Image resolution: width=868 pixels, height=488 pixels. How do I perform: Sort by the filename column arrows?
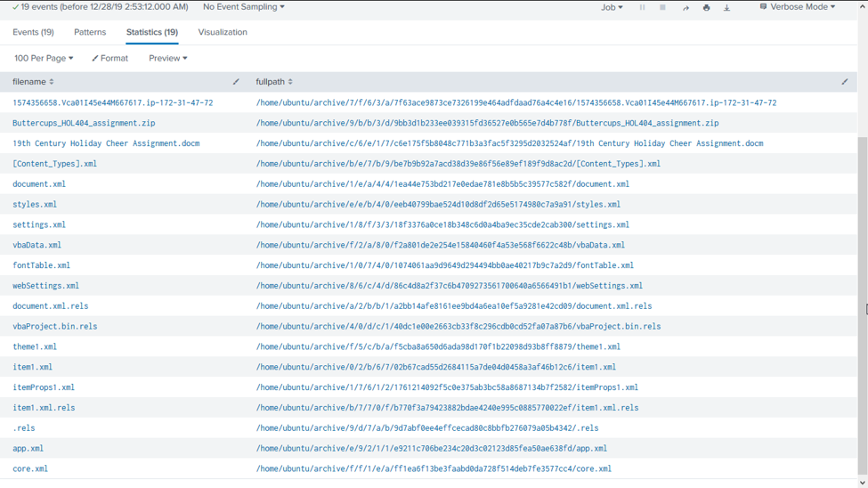(52, 82)
